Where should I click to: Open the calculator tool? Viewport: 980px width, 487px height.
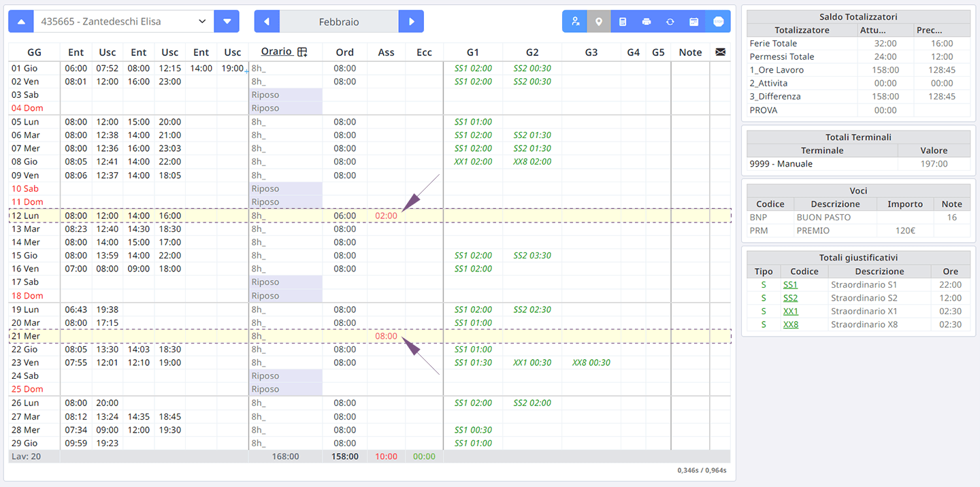[623, 21]
